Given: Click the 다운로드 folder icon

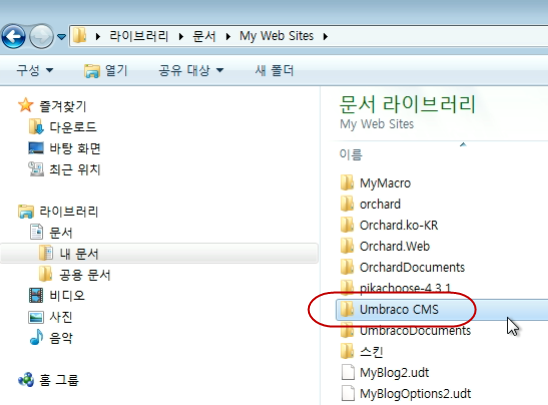Looking at the screenshot, I should tap(36, 126).
